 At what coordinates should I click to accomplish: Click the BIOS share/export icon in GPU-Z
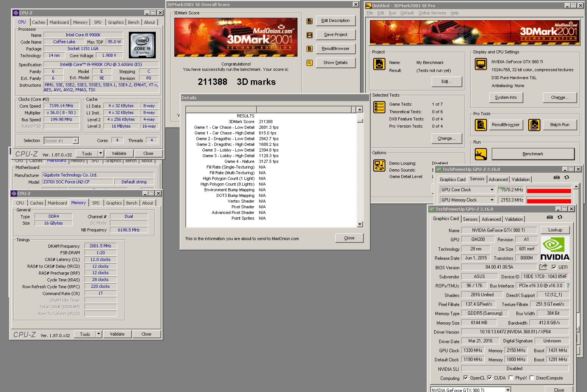[543, 267]
